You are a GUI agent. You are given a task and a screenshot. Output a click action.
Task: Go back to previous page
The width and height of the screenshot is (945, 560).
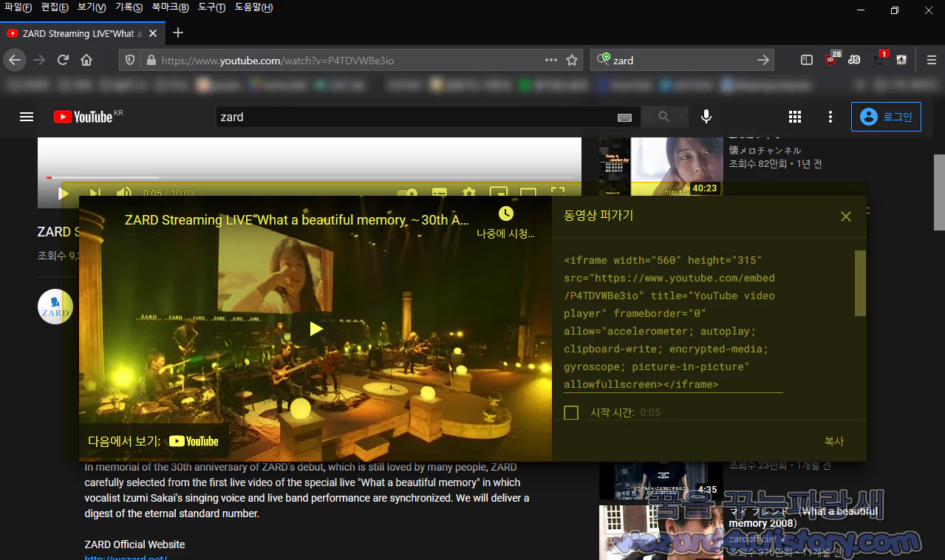[x=15, y=60]
